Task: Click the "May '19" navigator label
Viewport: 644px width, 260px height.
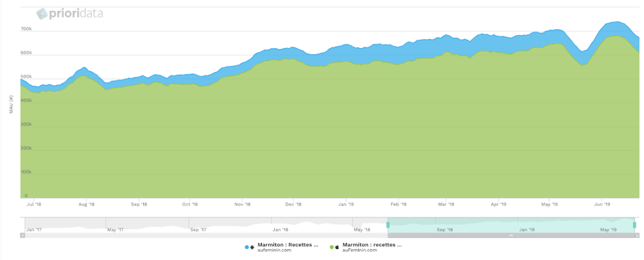Action: coord(608,230)
